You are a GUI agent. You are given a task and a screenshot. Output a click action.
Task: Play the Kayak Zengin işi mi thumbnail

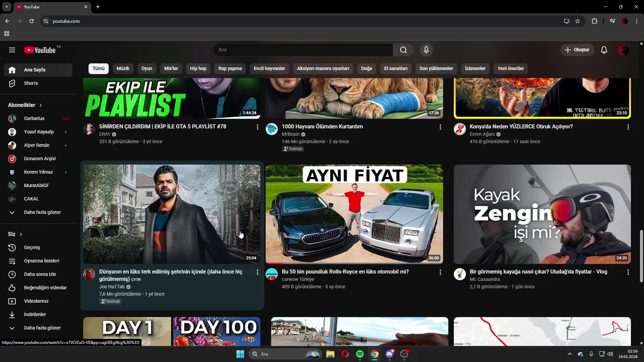coord(542,214)
